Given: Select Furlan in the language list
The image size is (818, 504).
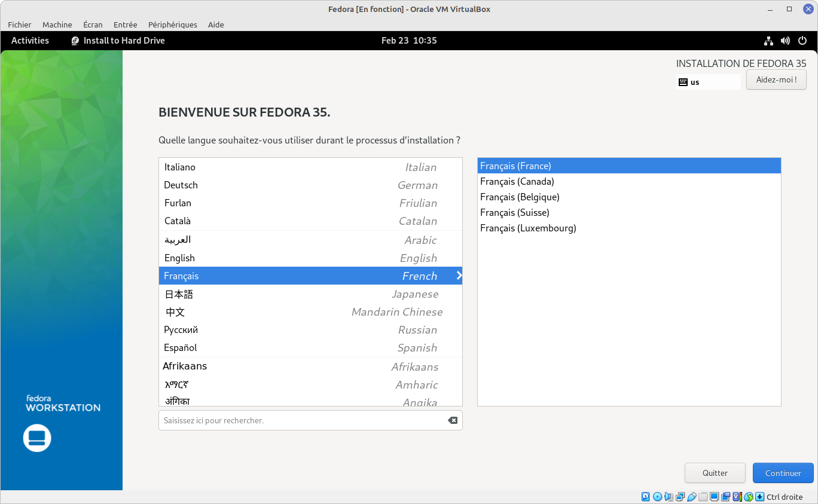Looking at the screenshot, I should tap(310, 203).
